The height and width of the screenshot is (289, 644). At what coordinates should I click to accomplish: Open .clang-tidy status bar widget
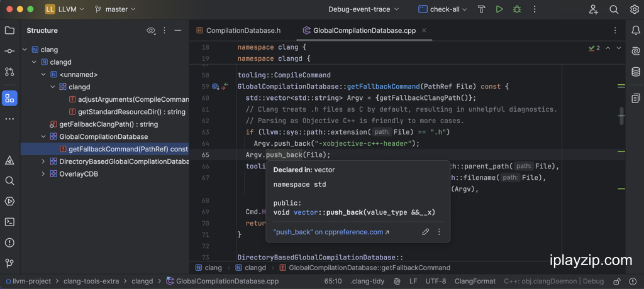[x=368, y=281]
